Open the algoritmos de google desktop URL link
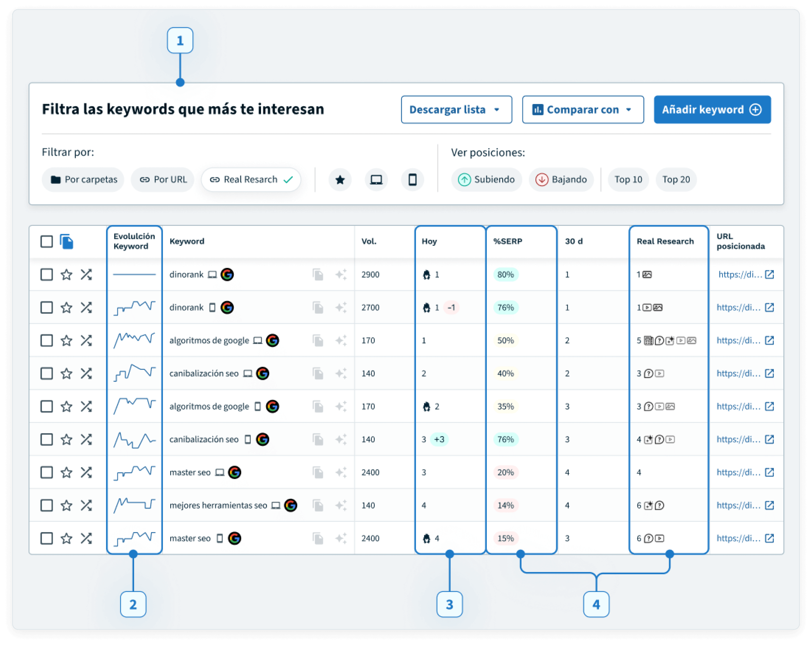The image size is (812, 645). point(739,340)
